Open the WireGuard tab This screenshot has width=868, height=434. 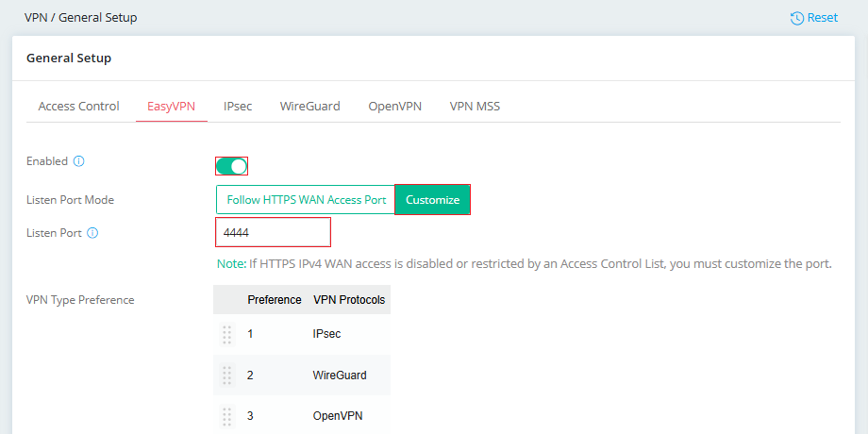pos(310,107)
